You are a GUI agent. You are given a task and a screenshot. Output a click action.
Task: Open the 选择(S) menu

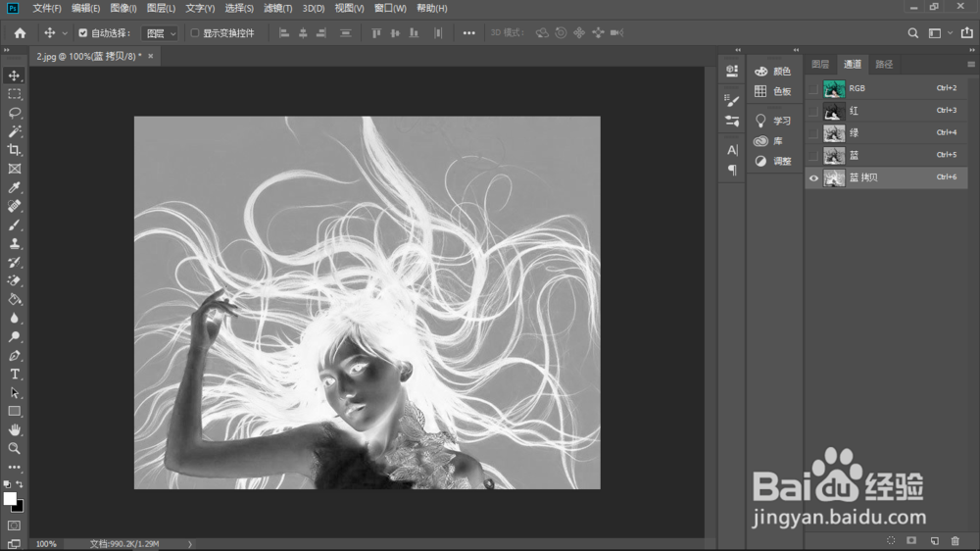(239, 8)
